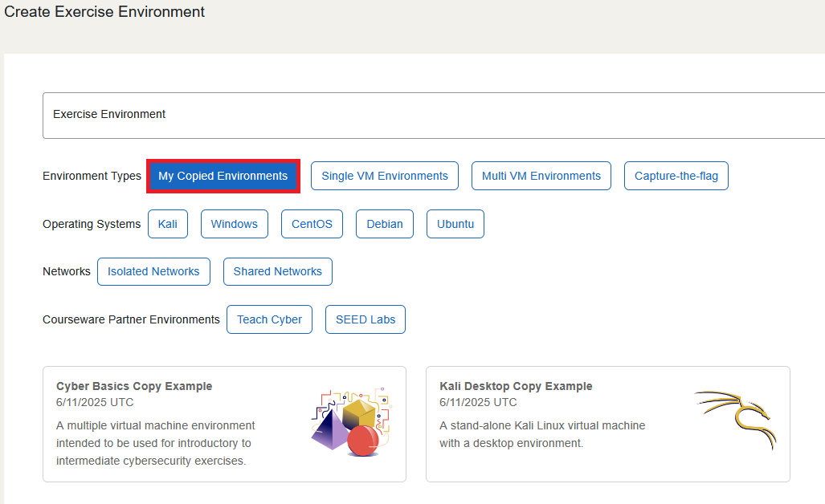Show Isolated Networks environments
Viewport: 825px width, 504px height.
pos(153,272)
